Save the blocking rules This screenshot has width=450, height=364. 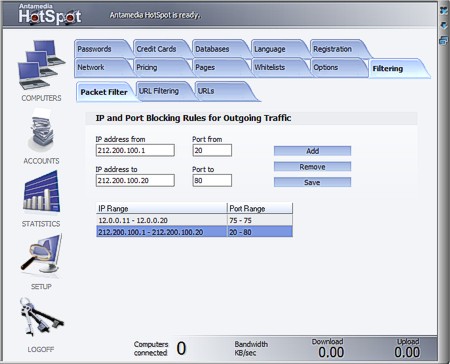(x=312, y=182)
